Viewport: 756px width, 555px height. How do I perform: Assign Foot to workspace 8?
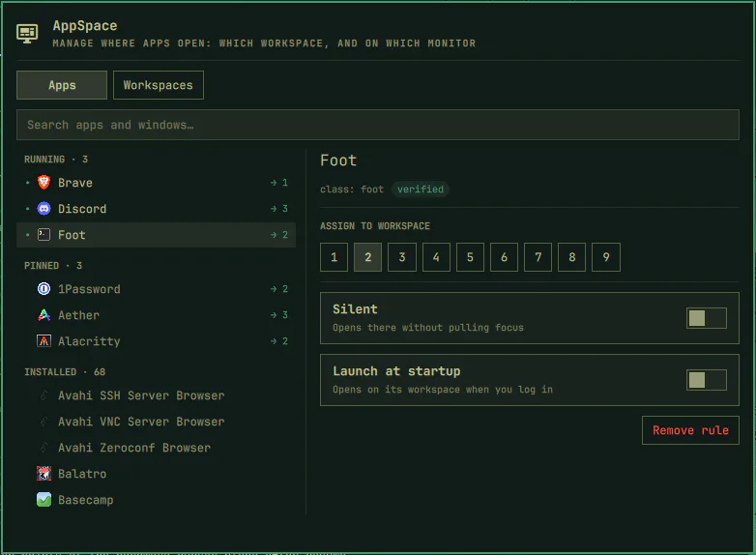571,257
